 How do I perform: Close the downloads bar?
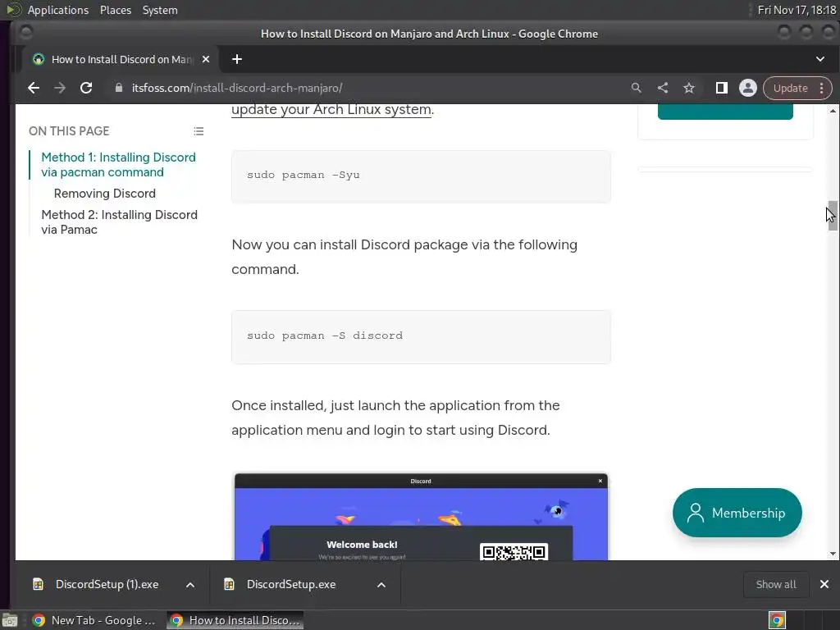824,584
